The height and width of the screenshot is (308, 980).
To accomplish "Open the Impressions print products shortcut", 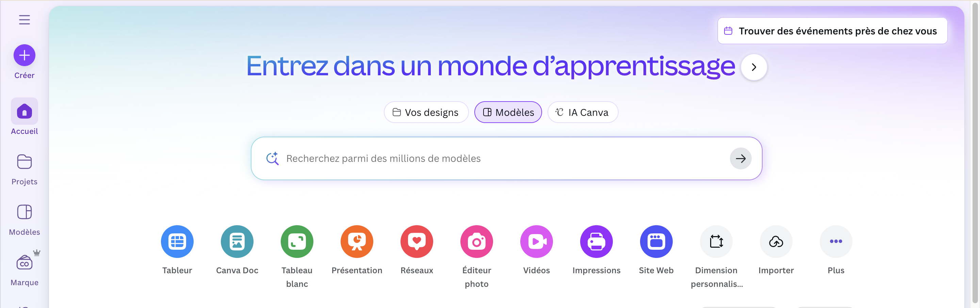I will tap(597, 241).
